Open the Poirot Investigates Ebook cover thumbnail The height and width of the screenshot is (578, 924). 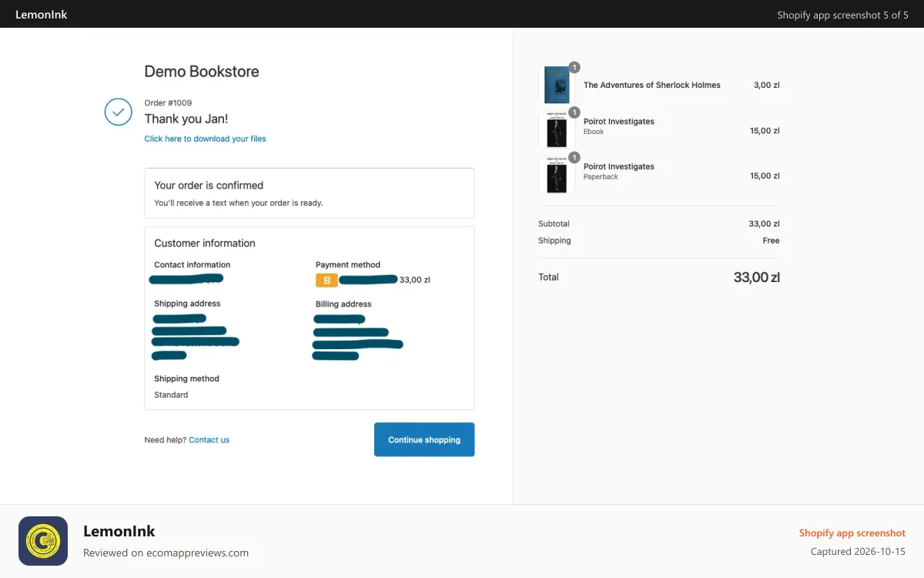point(557,130)
